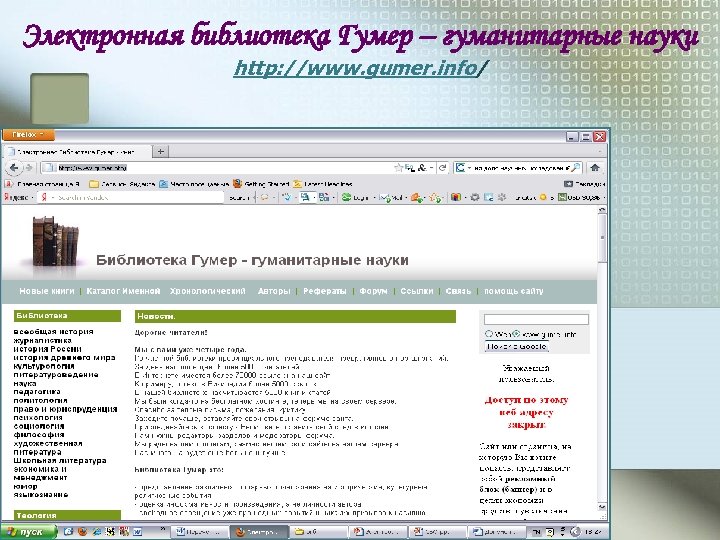The height and width of the screenshot is (540, 720).
Task: Open культурология library section
Action: click(44, 366)
